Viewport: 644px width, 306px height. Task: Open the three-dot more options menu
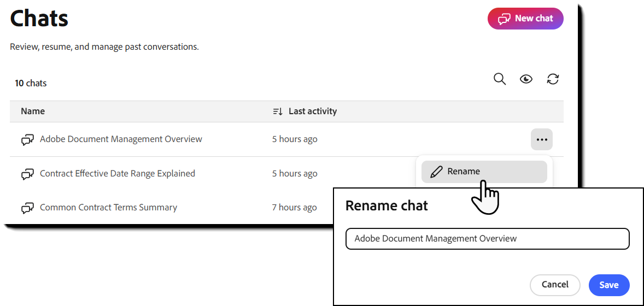point(542,139)
